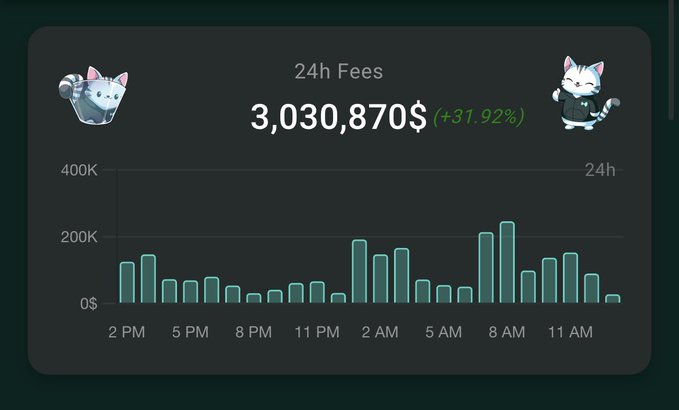Image resolution: width=679 pixels, height=410 pixels.
Task: Select the last shortest bar at chart end
Action: pyautogui.click(x=613, y=299)
